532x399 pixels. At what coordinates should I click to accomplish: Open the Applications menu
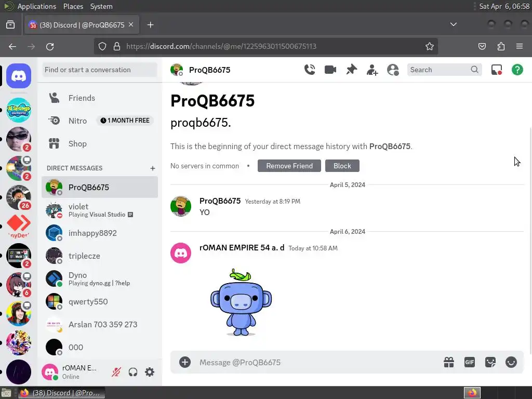coord(37,6)
